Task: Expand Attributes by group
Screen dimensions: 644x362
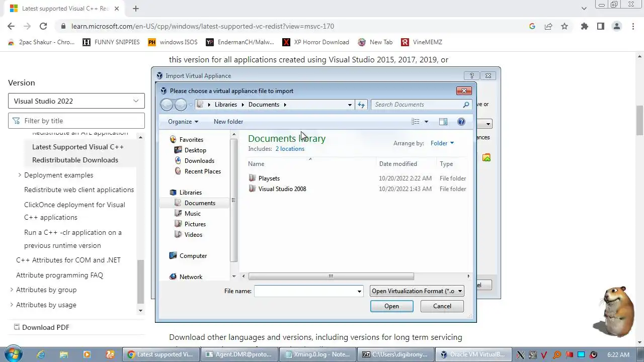Action: pos(12,290)
